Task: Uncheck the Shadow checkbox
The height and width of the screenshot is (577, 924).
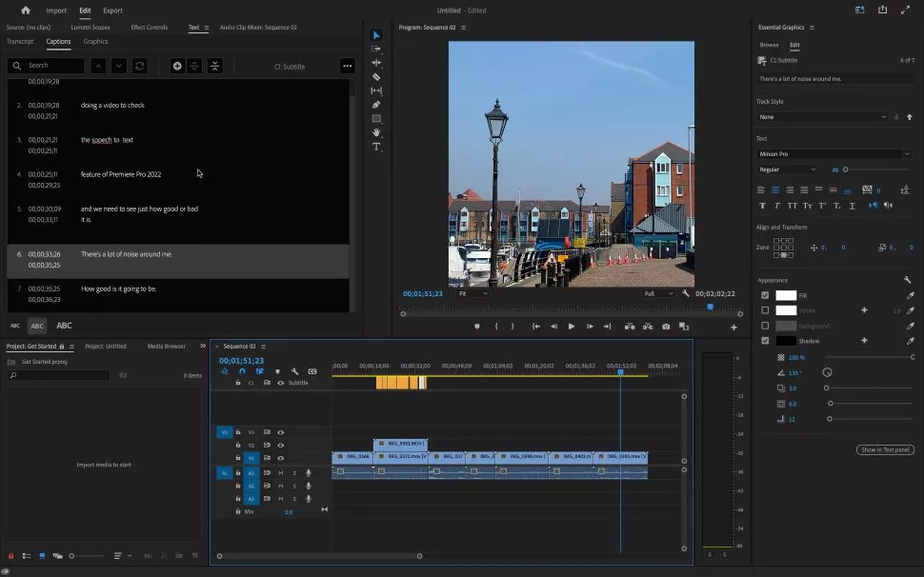Action: 765,341
